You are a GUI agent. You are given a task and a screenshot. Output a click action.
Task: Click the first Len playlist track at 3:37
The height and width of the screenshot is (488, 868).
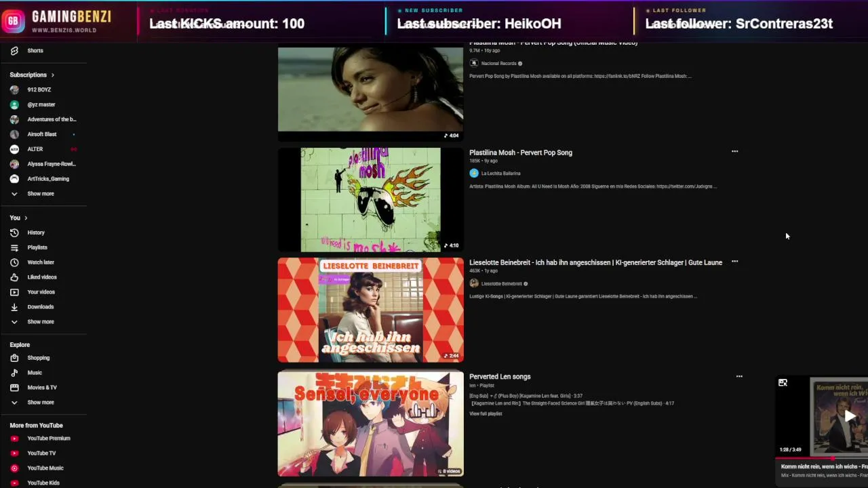pyautogui.click(x=526, y=396)
